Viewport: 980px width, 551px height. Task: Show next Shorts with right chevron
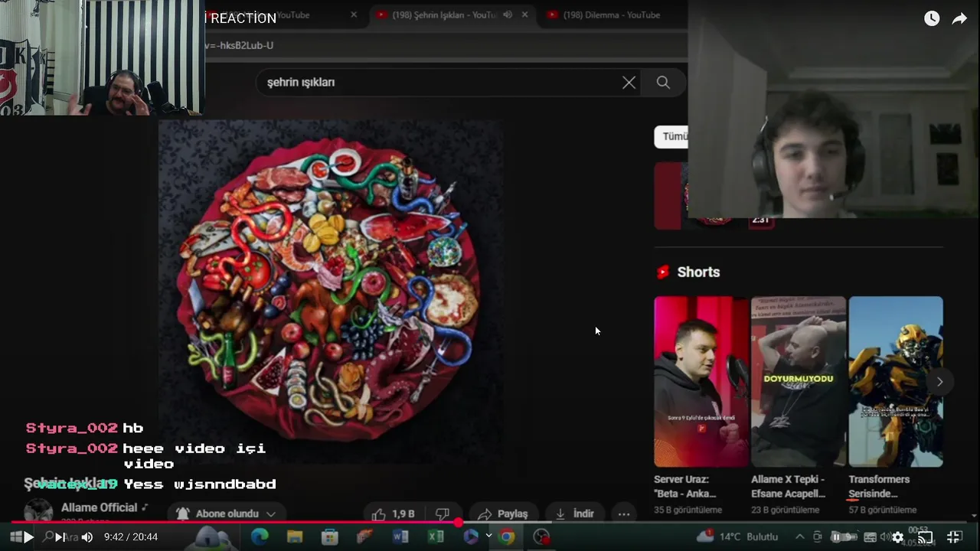click(x=939, y=382)
